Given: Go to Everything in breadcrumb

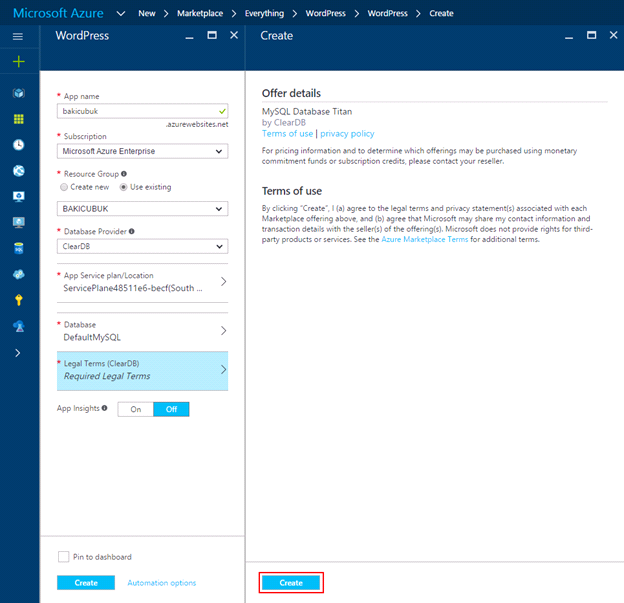Looking at the screenshot, I should 264,14.
